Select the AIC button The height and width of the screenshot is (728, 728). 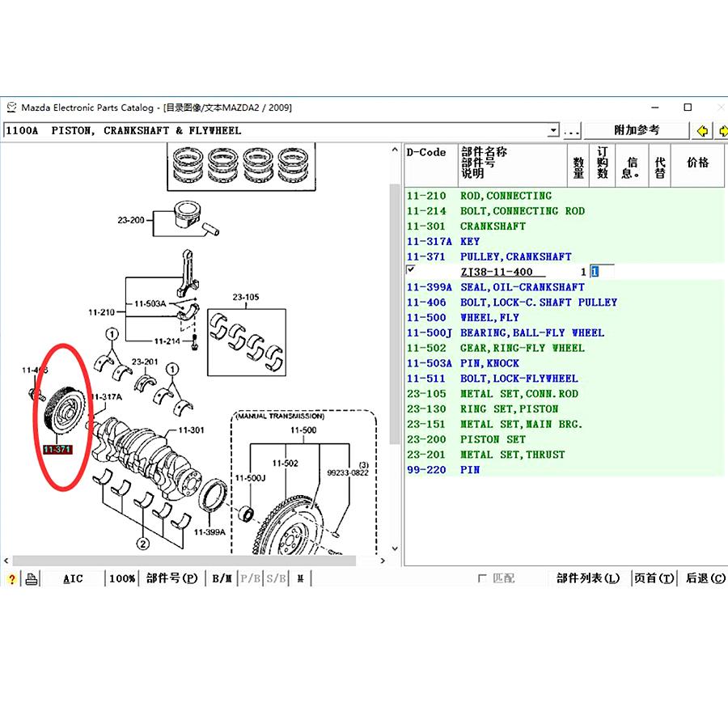click(x=73, y=578)
